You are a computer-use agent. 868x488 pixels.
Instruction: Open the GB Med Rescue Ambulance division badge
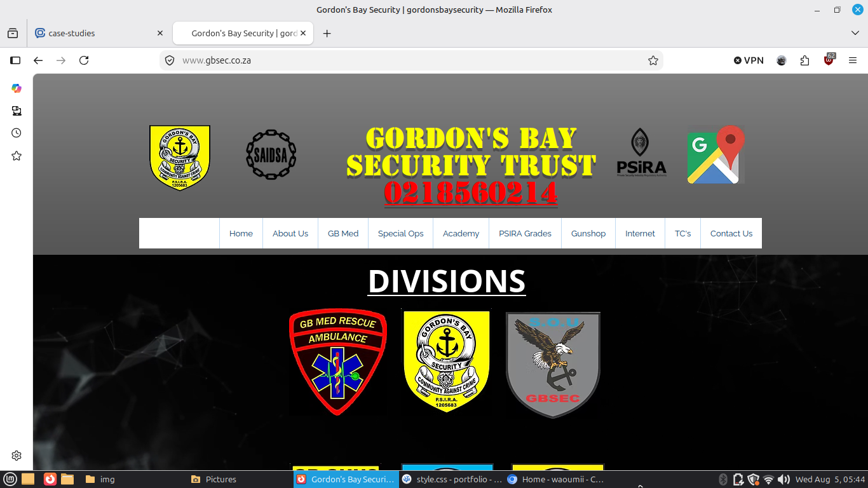click(338, 362)
